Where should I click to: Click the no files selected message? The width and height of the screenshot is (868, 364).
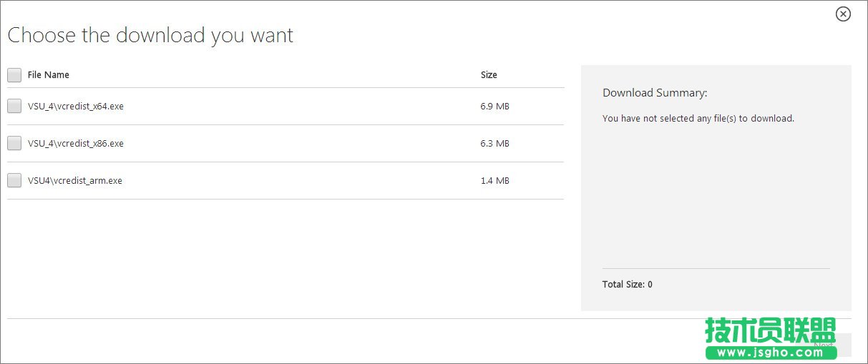coord(698,119)
